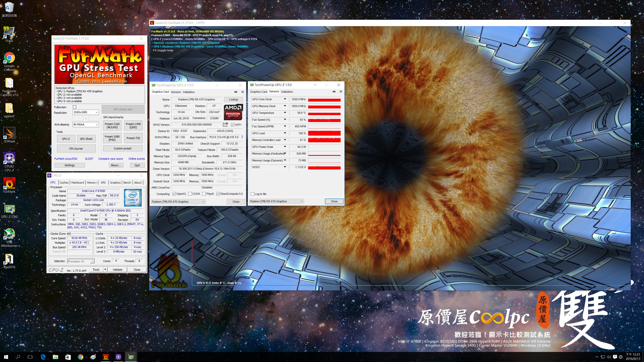
Task: Click the screenshot camera icon in left GPU-Z
Action: point(235,92)
